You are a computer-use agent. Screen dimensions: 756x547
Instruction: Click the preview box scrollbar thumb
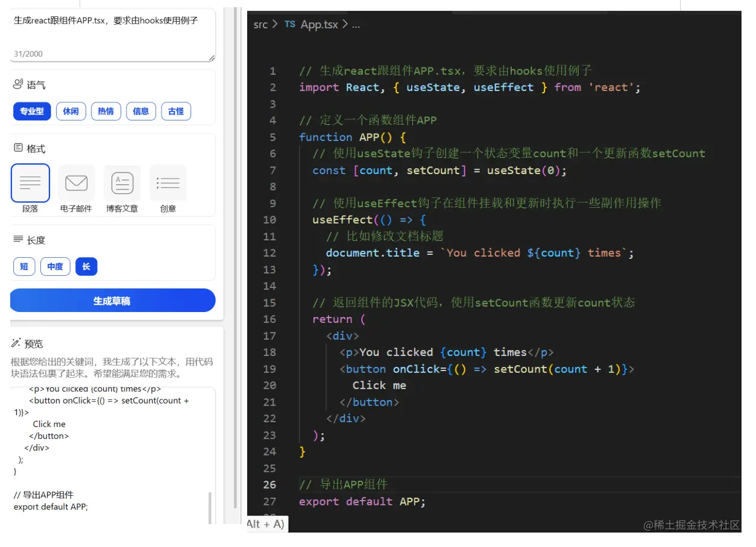[210, 507]
